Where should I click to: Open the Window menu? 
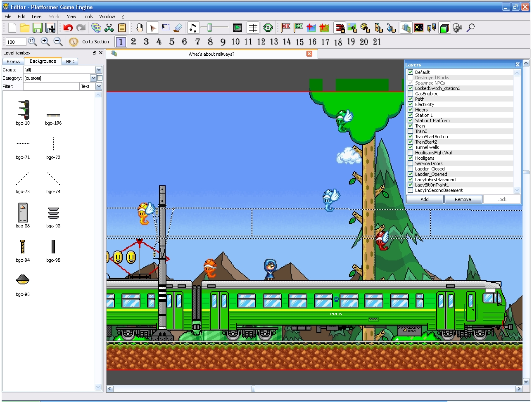[x=107, y=17]
